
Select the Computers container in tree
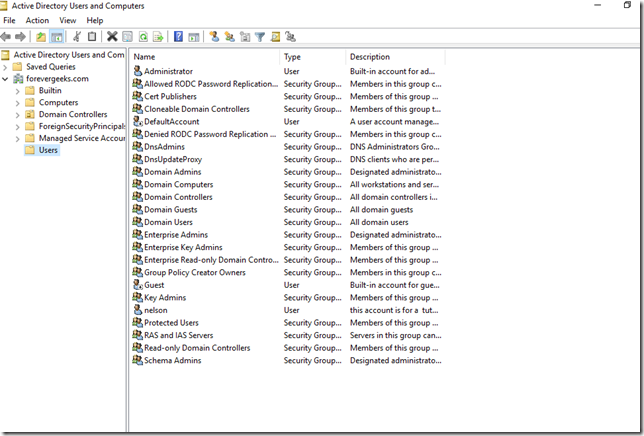tap(58, 103)
